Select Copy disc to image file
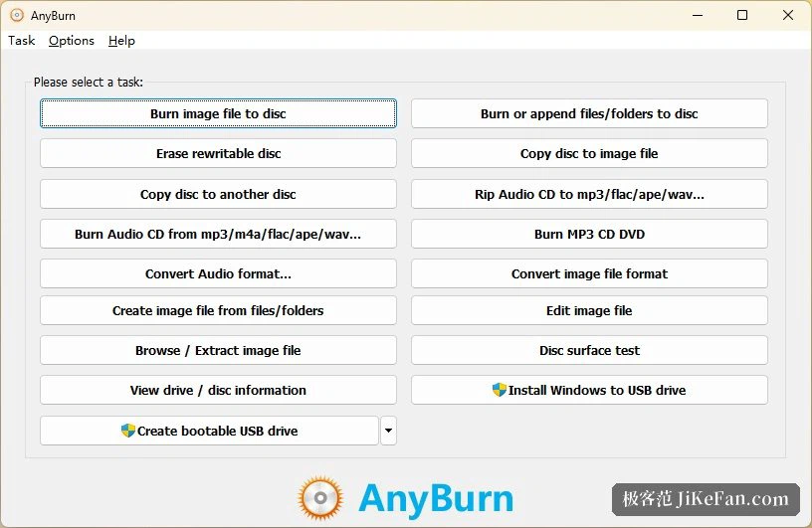 click(589, 153)
